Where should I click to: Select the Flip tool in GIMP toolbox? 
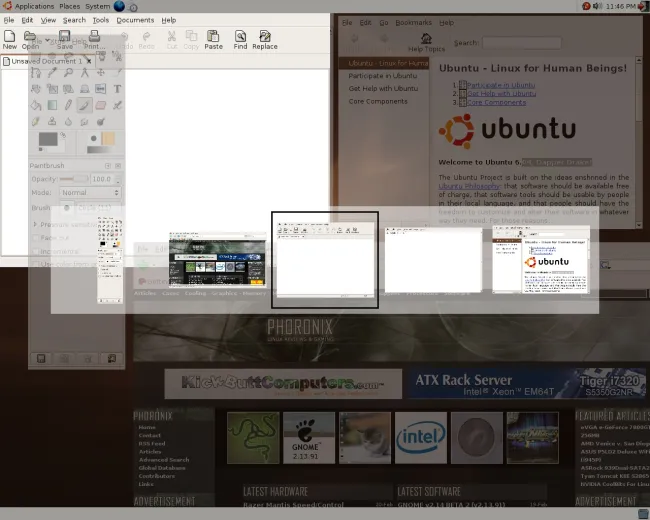pyautogui.click(x=101, y=89)
